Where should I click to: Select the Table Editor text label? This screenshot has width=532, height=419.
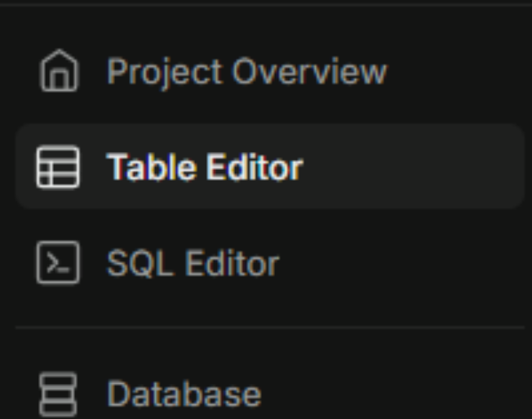[x=205, y=167]
